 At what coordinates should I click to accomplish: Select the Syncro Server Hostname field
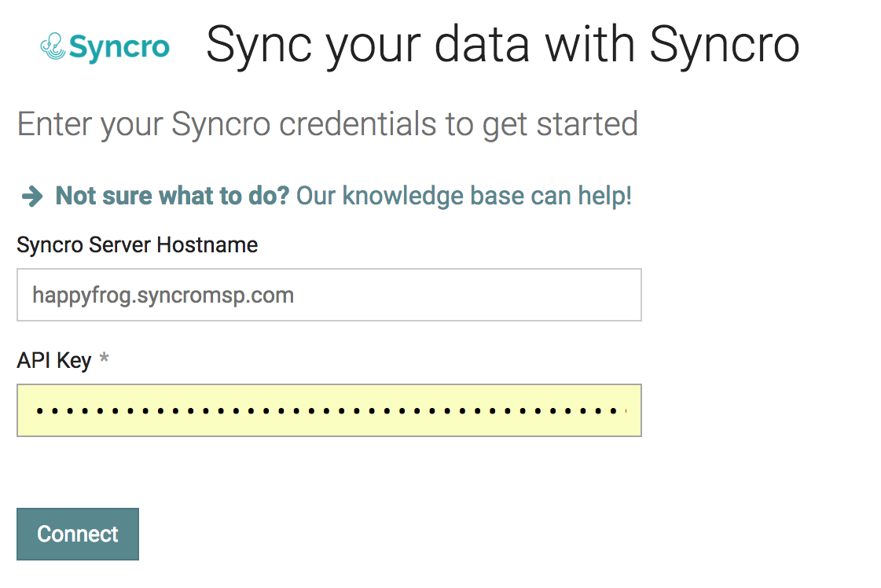pos(329,294)
